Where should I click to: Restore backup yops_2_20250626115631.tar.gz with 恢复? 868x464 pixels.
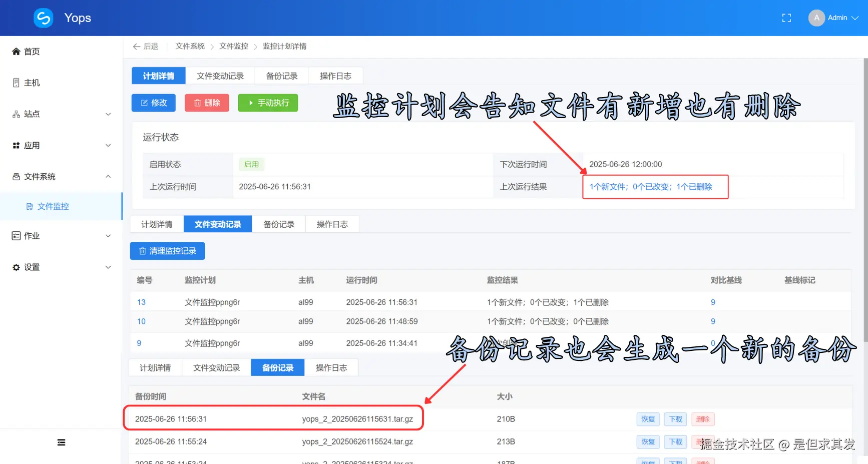point(648,419)
